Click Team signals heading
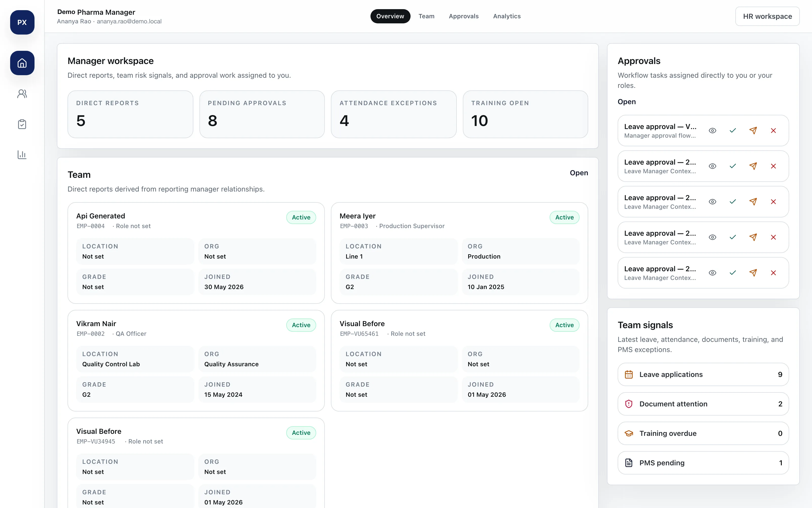Viewport: 812px width, 508px height. pos(645,325)
